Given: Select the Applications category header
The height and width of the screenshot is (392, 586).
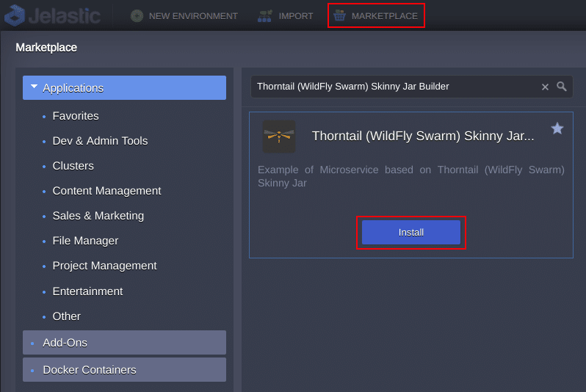Looking at the screenshot, I should tap(124, 88).
